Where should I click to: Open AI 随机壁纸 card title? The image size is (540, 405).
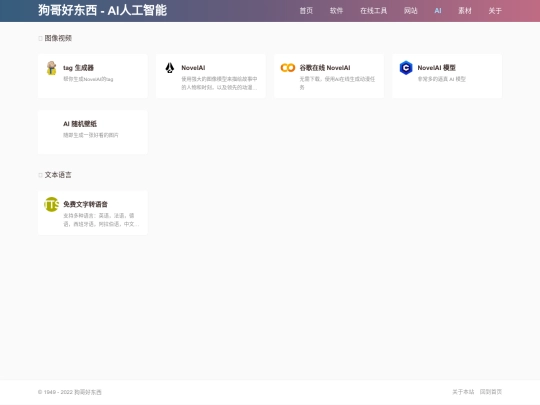(80, 124)
